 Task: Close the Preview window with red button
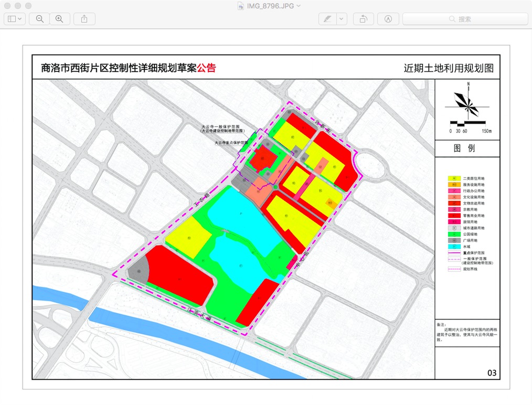click(x=7, y=6)
